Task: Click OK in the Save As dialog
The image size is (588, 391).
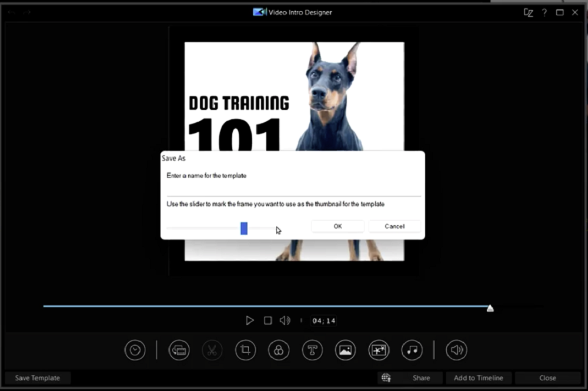Action: 338,226
